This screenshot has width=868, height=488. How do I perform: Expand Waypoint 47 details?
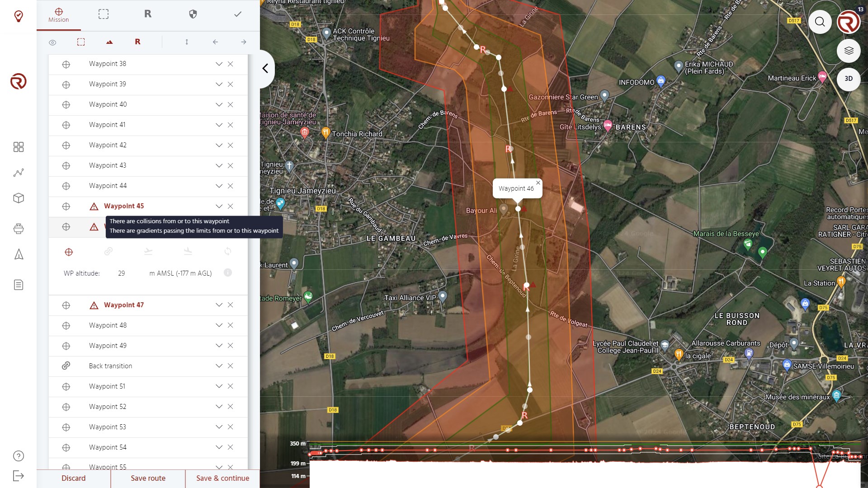219,305
